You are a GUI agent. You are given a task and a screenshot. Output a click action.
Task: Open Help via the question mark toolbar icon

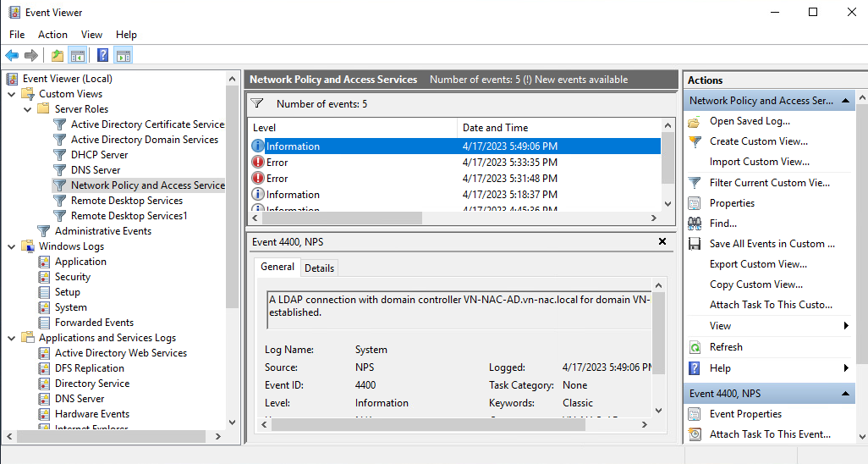[102, 55]
